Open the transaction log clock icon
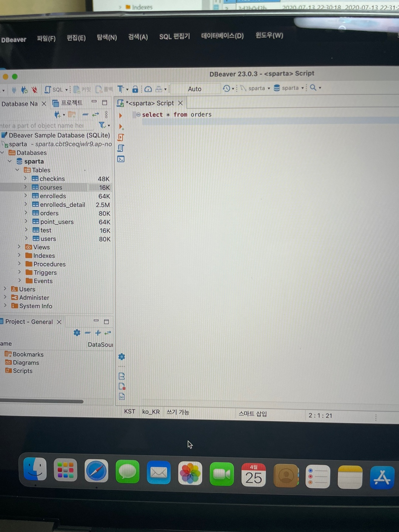The image size is (399, 532). pos(226,88)
